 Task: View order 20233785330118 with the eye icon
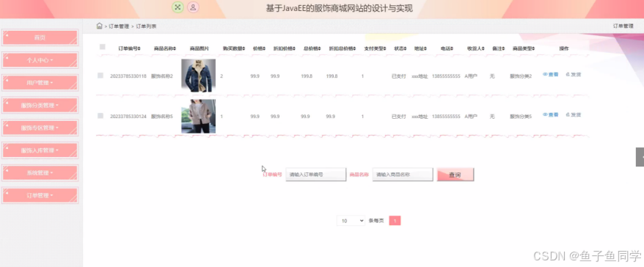pos(550,75)
